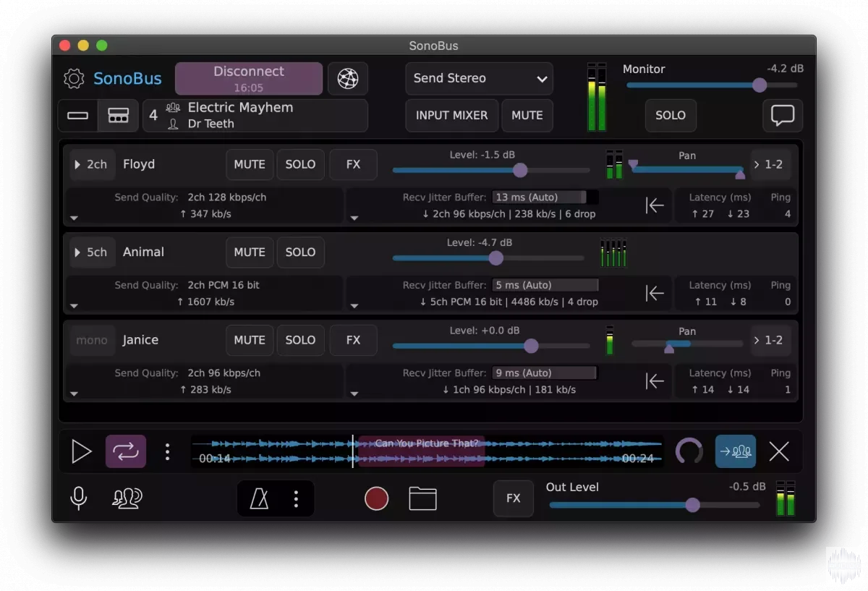The width and height of the screenshot is (868, 591).
Task: Expand Floyd's receive jitter buffer options arrow
Action: [x=354, y=218]
